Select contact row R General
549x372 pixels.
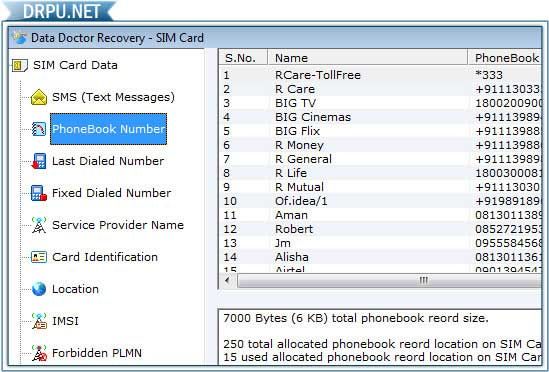380,159
